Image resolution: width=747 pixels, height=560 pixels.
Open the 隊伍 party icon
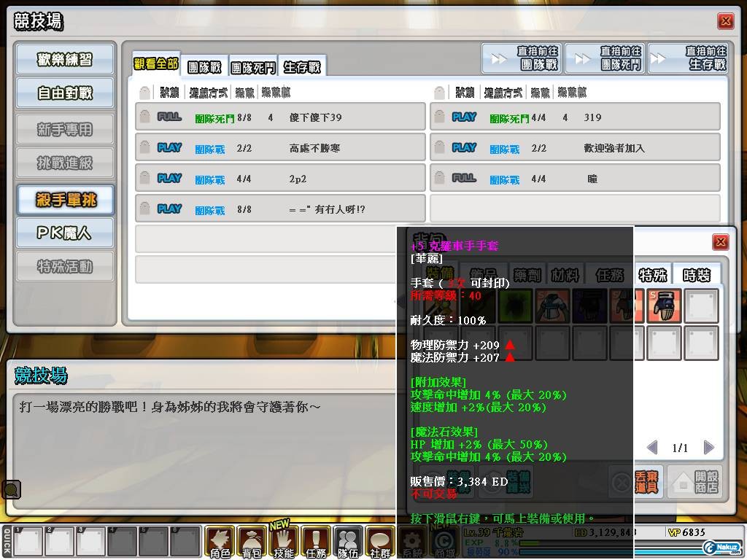coord(348,542)
